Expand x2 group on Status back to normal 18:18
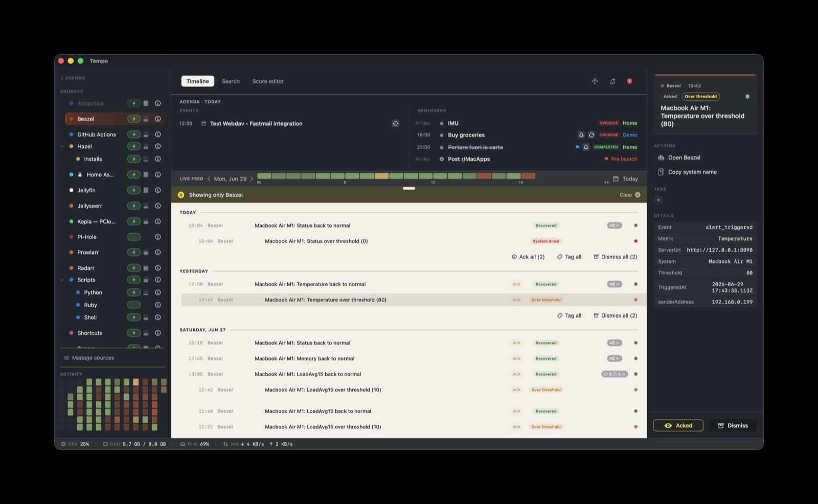Screen dimensions: 818x504 point(615,343)
